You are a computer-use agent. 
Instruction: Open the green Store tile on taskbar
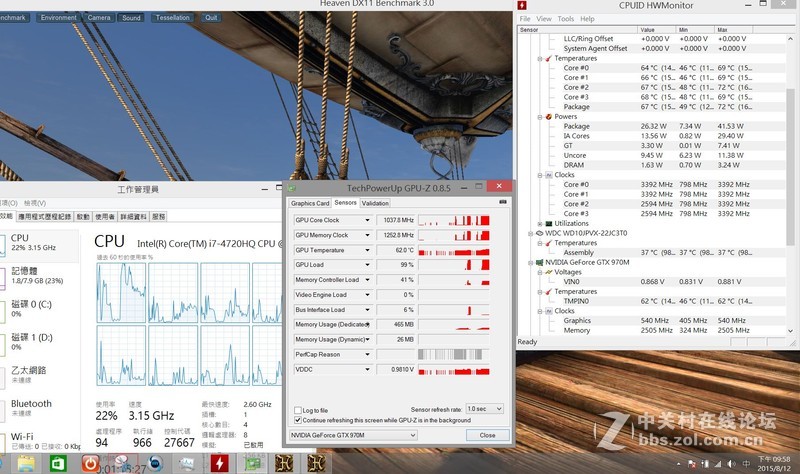click(58, 464)
